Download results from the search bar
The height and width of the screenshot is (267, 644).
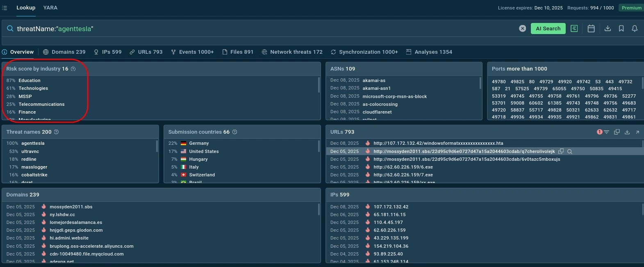click(x=608, y=29)
